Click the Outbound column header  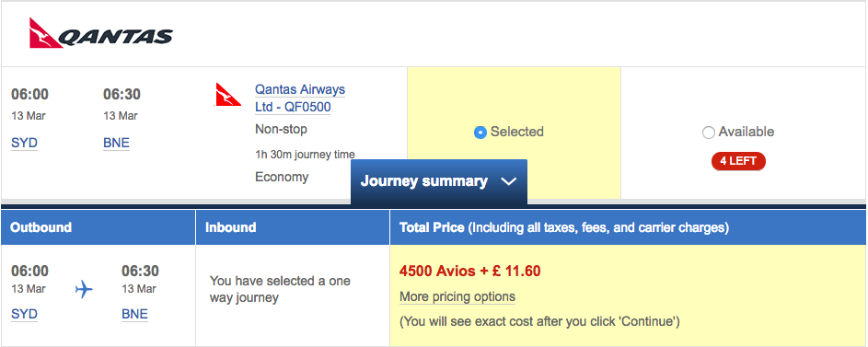[98, 227]
